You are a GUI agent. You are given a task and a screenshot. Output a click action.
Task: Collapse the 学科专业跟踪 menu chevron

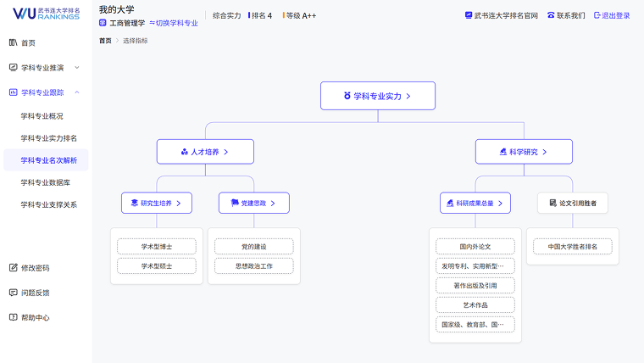(77, 92)
